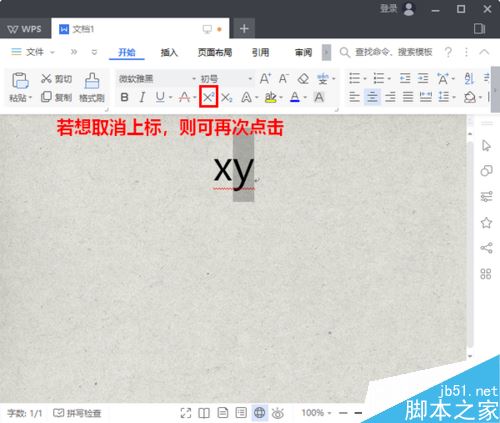500x423 pixels.
Task: Clear formatting with the eraser icon
Action: [x=303, y=79]
